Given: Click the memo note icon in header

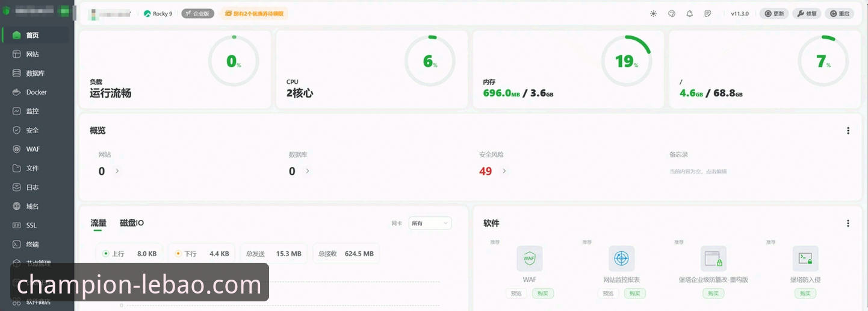Looking at the screenshot, I should coord(708,13).
